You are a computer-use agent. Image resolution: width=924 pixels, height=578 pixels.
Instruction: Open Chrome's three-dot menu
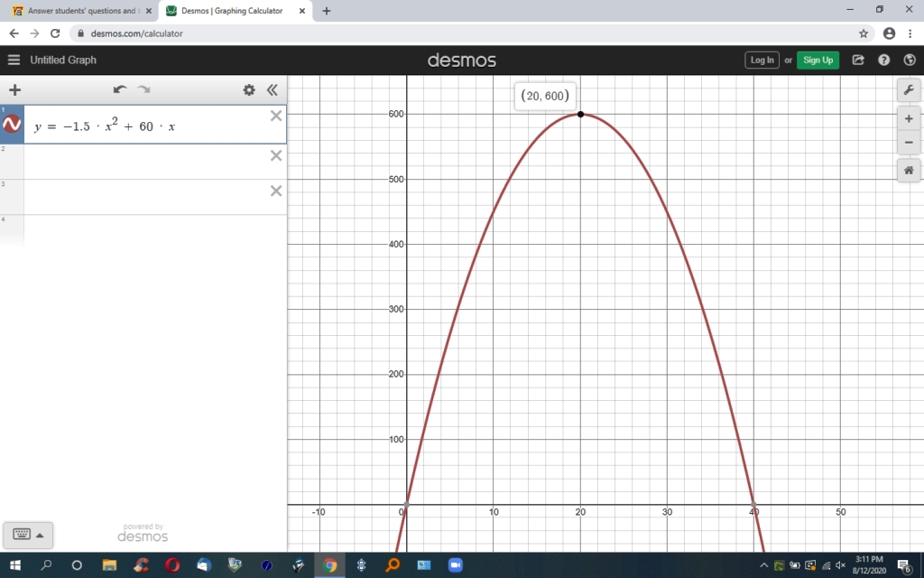pyautogui.click(x=910, y=33)
